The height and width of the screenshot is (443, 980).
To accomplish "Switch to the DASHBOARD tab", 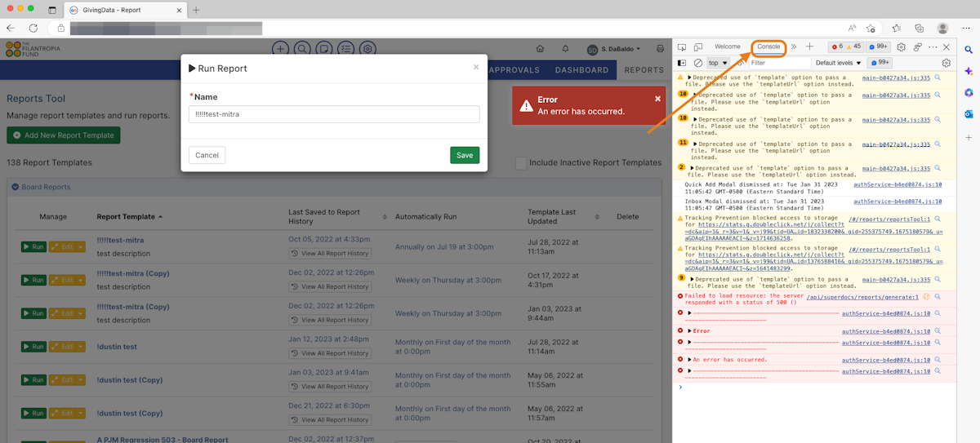I will (x=582, y=70).
